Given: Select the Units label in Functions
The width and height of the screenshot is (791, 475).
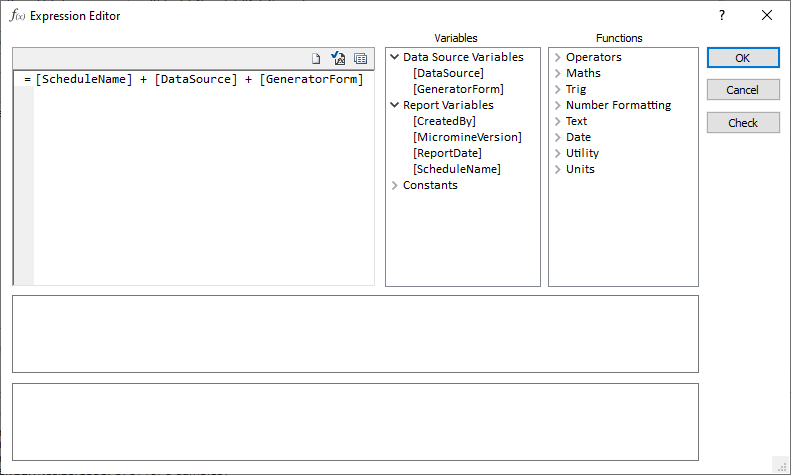Looking at the screenshot, I should click(x=580, y=169).
